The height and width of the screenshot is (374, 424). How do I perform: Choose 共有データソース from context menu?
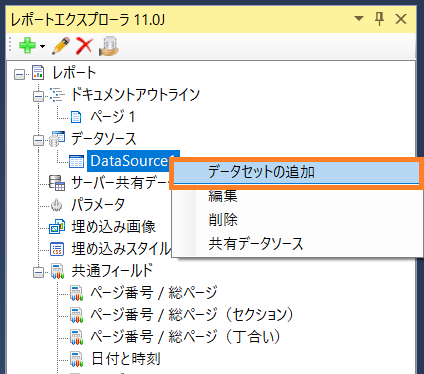[296, 244]
